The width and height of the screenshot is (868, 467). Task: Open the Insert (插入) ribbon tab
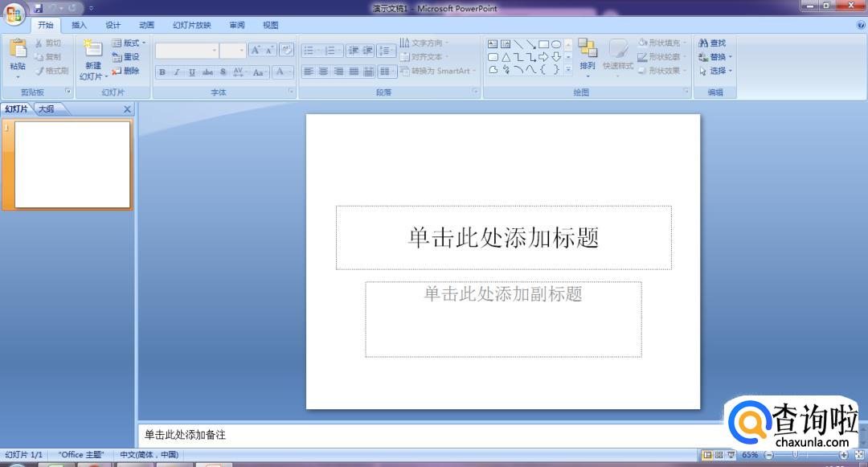[x=79, y=26]
